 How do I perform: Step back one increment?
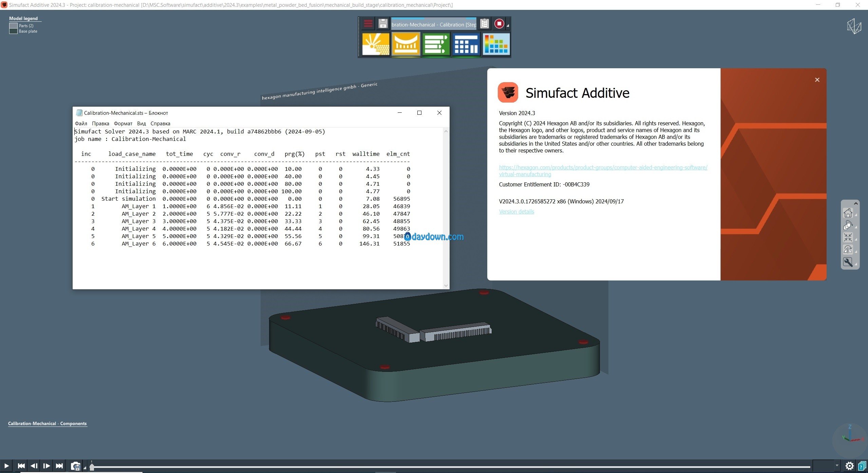(34, 466)
